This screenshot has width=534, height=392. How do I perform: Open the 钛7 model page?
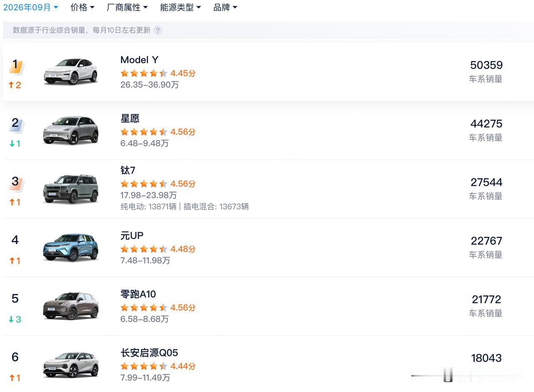tap(128, 170)
